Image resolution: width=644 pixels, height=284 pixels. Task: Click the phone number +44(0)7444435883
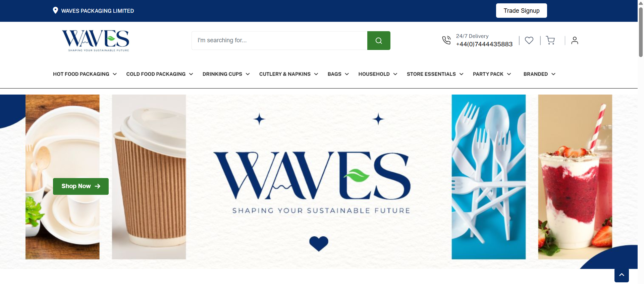[x=484, y=44]
